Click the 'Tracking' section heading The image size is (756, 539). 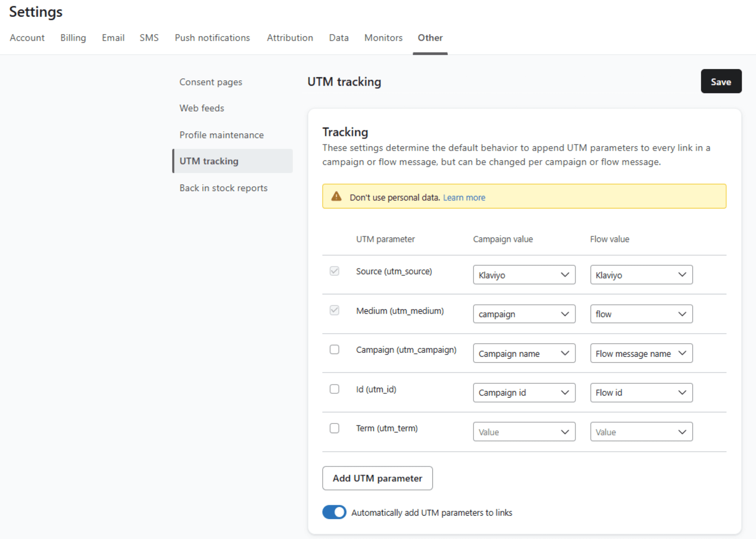[x=345, y=132]
